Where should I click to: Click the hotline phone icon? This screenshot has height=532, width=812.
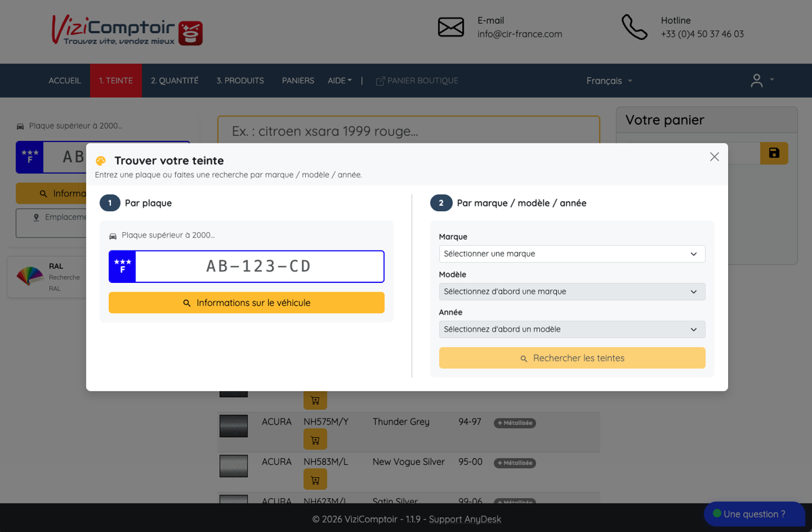[634, 27]
